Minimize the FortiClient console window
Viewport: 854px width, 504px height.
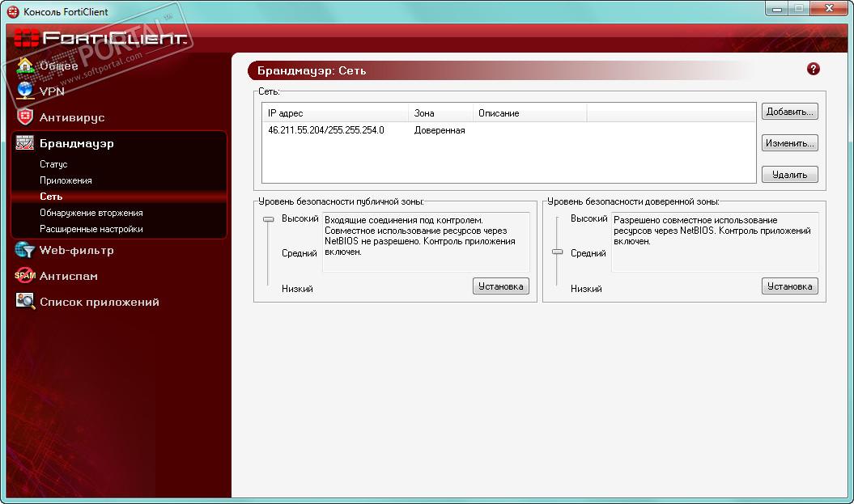pos(777,8)
